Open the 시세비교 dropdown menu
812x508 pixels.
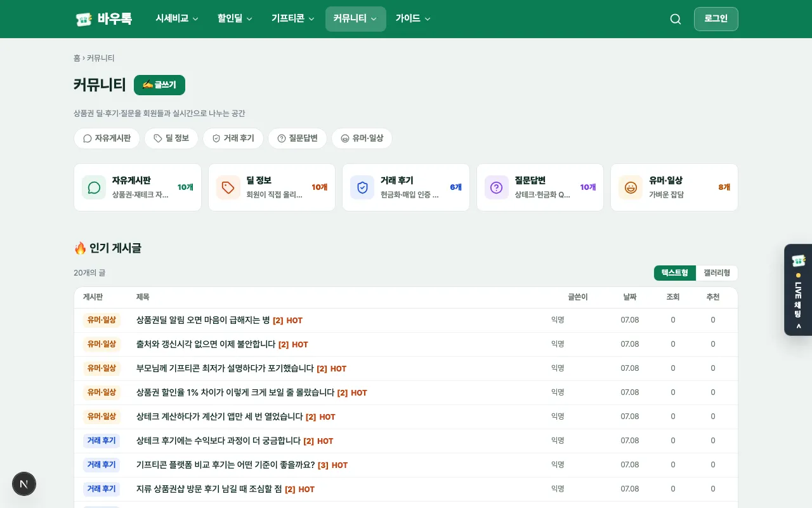point(177,19)
